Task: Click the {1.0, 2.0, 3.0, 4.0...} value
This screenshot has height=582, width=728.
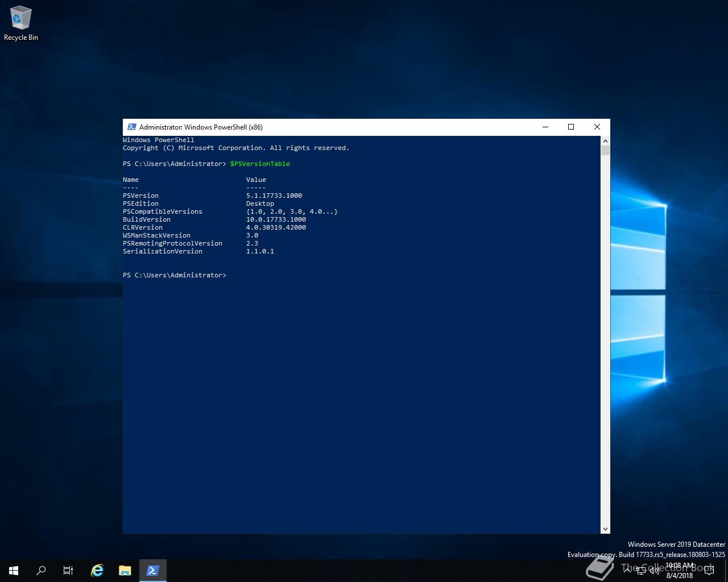Action: point(292,211)
